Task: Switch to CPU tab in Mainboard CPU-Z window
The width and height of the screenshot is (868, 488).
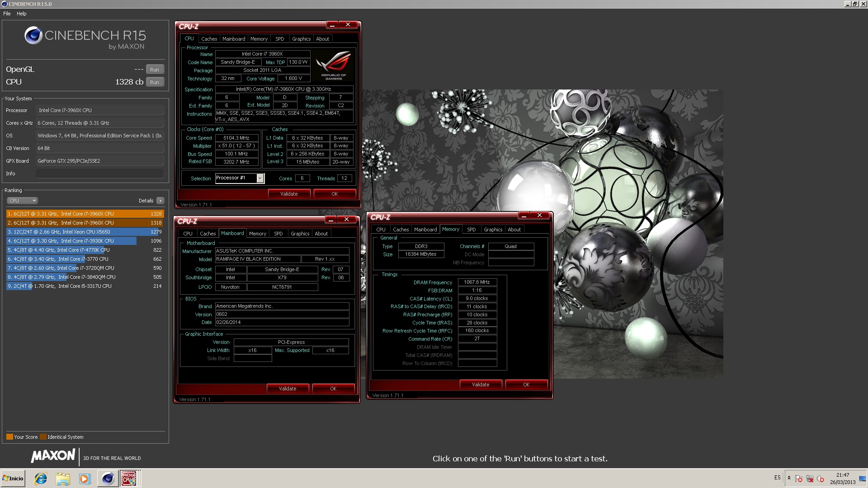Action: coord(188,234)
